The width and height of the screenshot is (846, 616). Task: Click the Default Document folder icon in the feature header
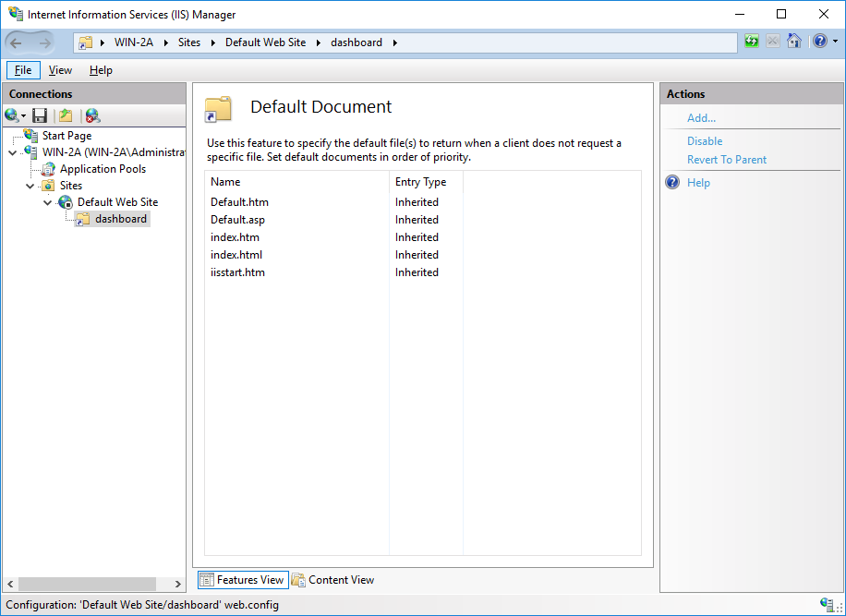click(x=218, y=108)
